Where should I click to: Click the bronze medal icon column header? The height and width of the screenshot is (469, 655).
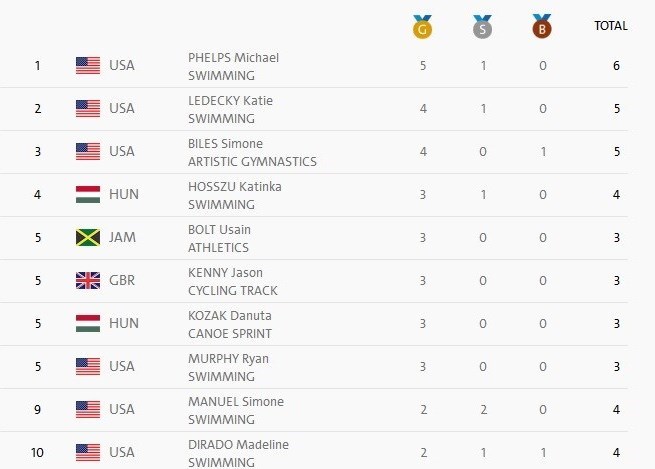[542, 27]
